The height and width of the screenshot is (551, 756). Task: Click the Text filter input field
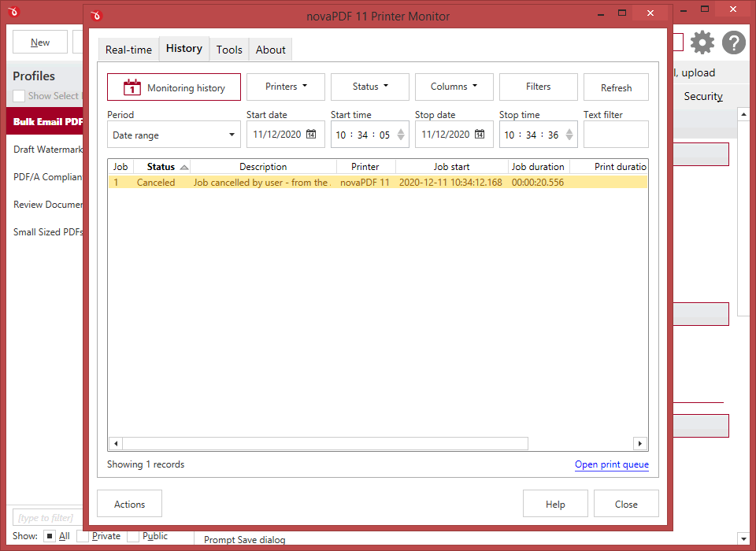(616, 135)
